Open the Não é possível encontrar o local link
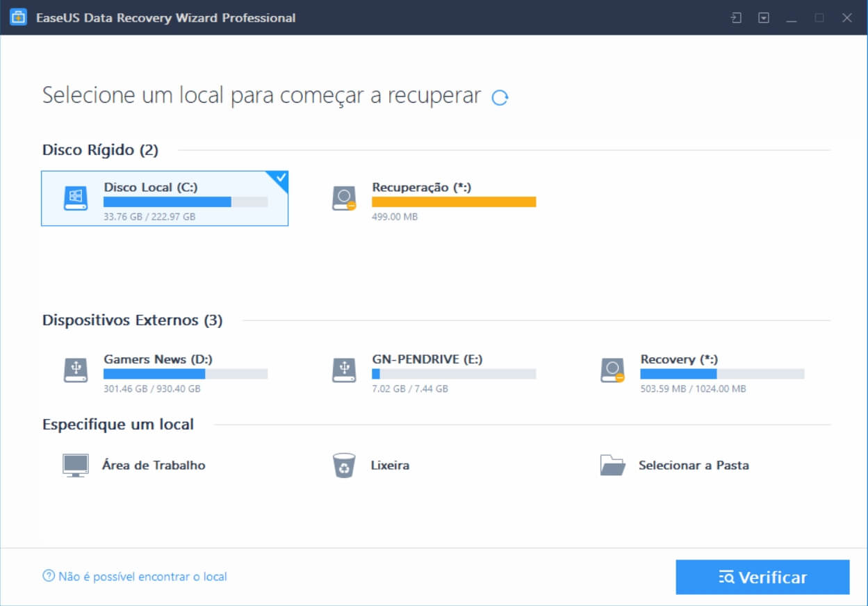The width and height of the screenshot is (868, 606). coord(142,576)
